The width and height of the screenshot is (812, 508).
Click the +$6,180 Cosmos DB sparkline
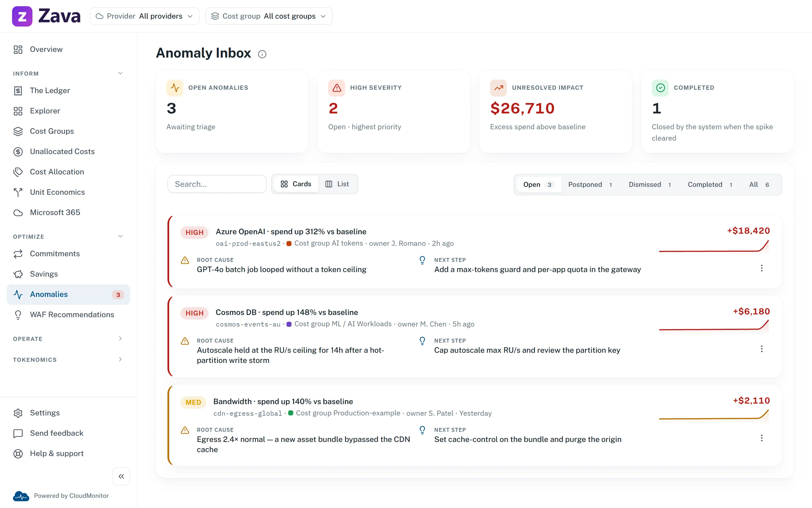(714, 326)
